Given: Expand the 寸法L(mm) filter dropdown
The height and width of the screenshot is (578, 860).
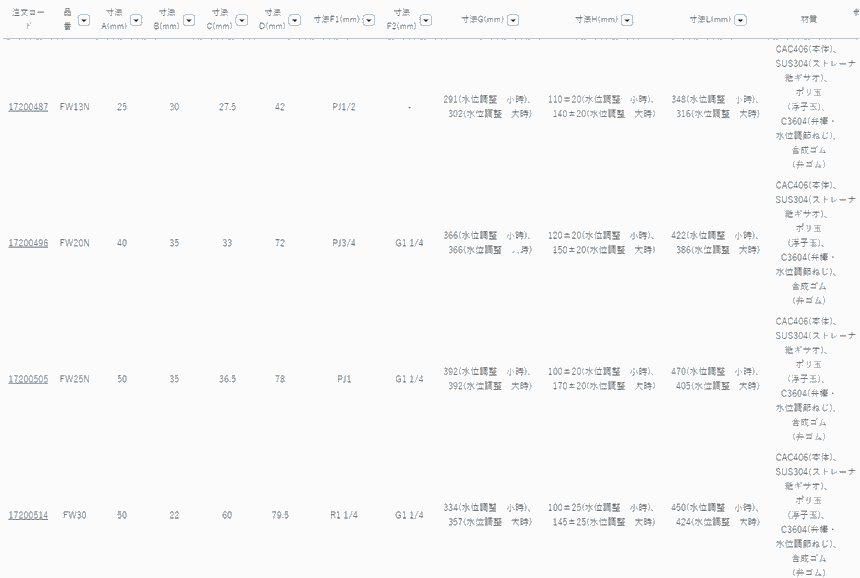Looking at the screenshot, I should pyautogui.click(x=741, y=20).
